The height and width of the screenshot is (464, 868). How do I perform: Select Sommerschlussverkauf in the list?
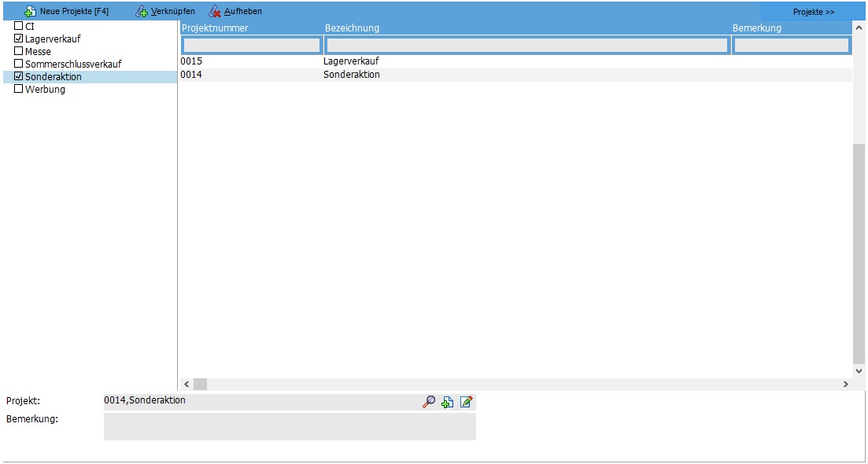pos(73,64)
